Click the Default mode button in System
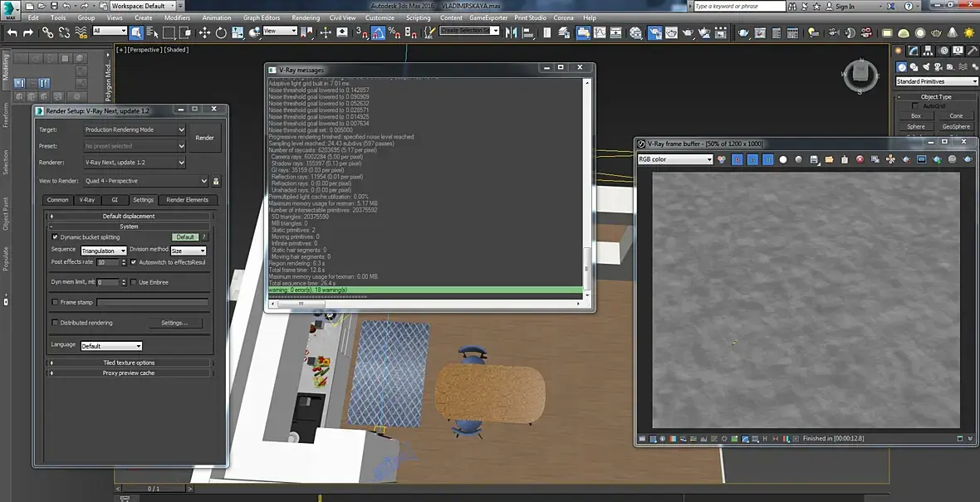 point(185,237)
